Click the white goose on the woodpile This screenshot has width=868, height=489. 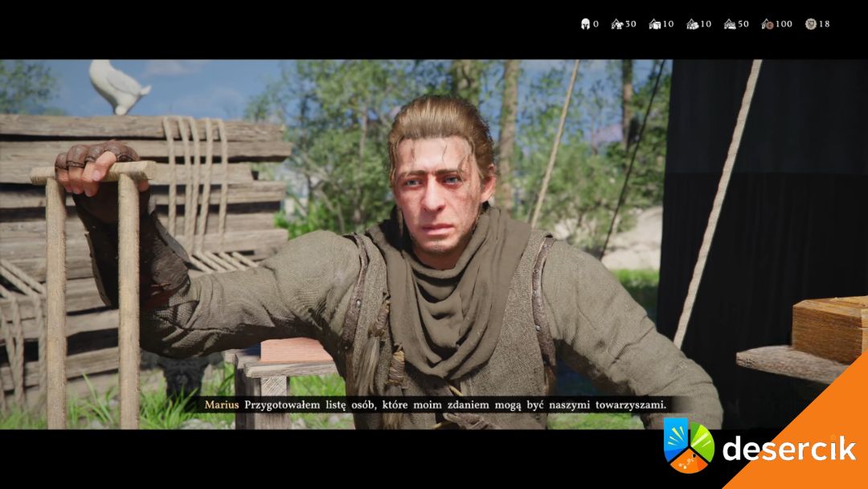click(117, 85)
